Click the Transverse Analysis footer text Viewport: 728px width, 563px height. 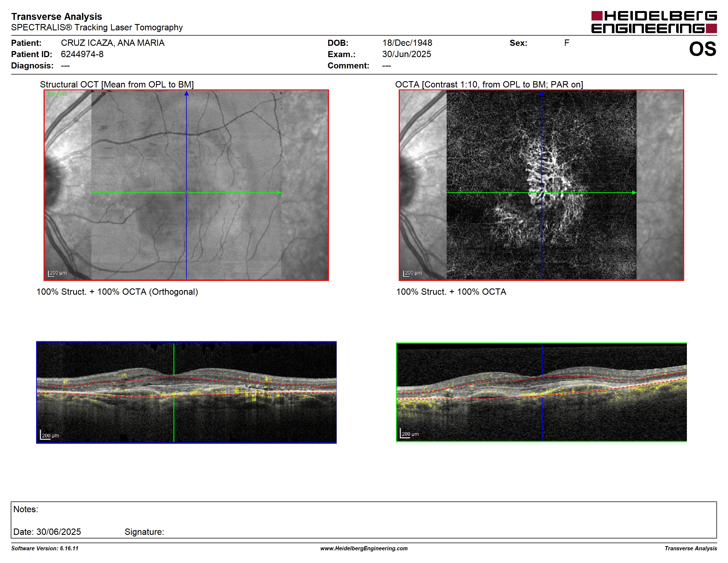691,548
